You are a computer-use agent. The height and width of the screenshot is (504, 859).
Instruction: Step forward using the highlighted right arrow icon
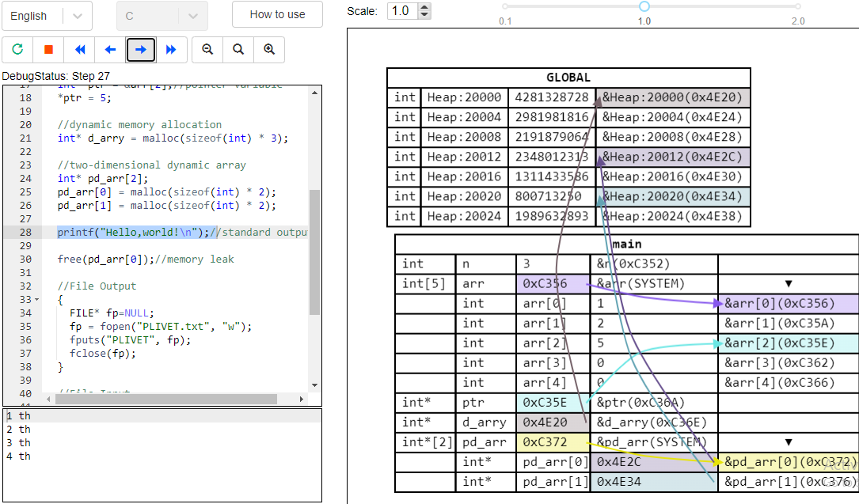click(141, 49)
